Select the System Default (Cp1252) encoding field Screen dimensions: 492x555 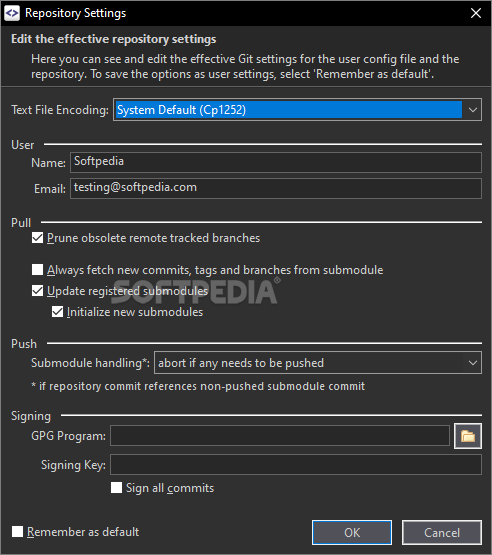(x=288, y=110)
